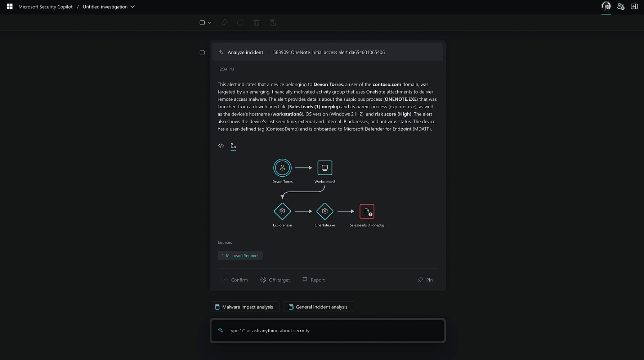
Task: Open the Microsoft Sentinel source entry
Action: pos(240,256)
